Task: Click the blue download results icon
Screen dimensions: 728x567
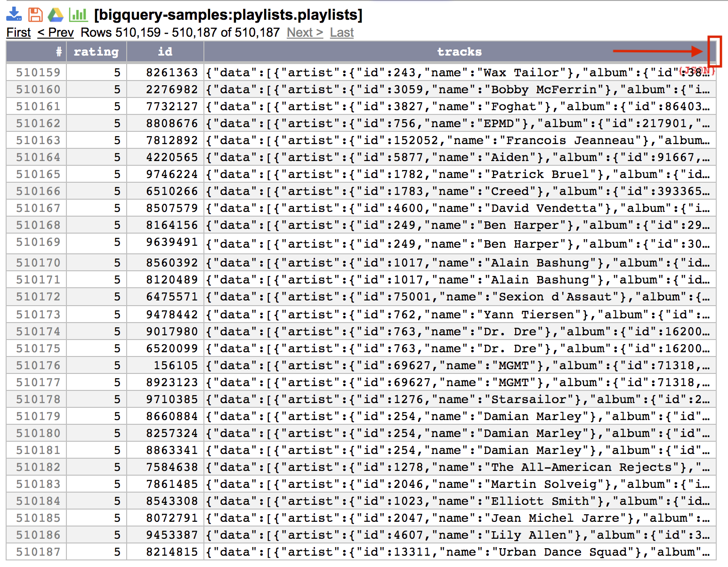Action: pos(14,15)
